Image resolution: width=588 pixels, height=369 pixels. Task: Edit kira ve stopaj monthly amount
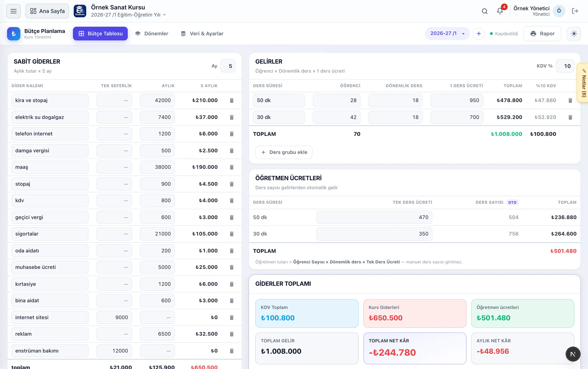157,100
